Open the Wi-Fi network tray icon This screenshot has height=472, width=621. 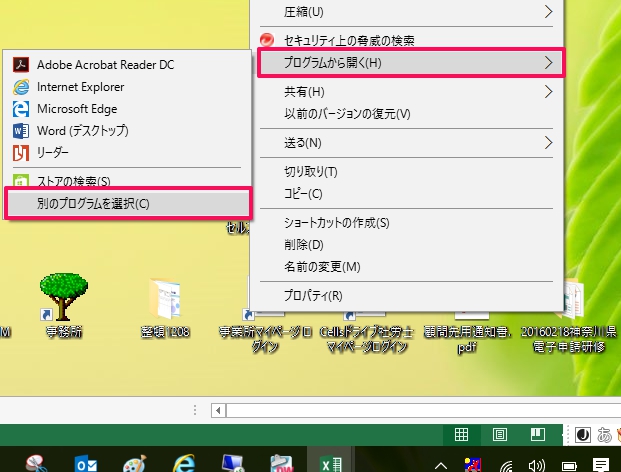(x=506, y=466)
